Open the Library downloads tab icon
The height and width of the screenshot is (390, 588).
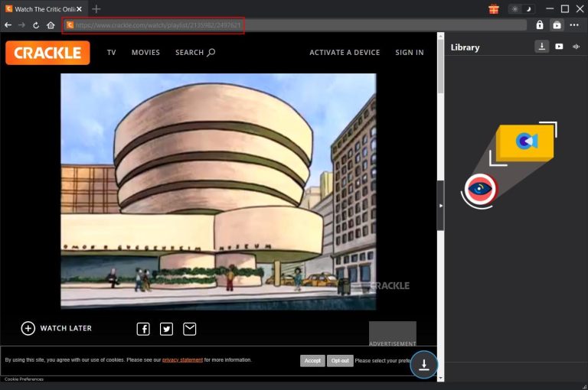pos(541,47)
